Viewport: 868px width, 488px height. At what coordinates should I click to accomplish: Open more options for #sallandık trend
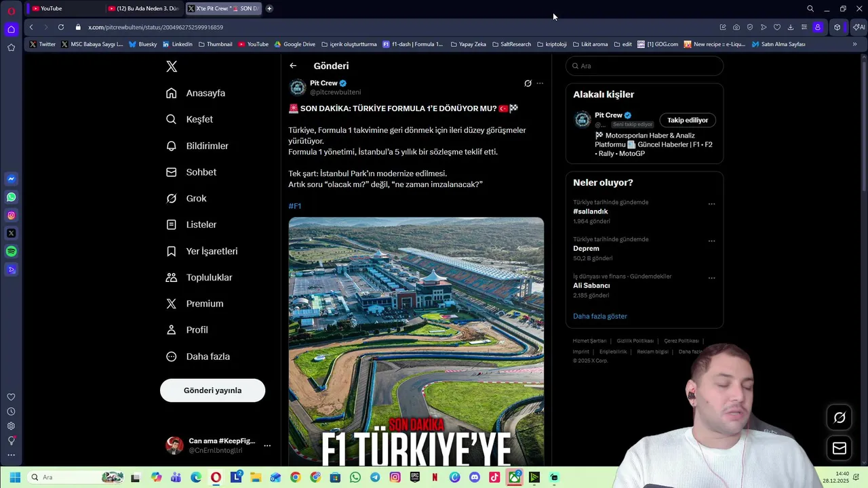coord(711,204)
